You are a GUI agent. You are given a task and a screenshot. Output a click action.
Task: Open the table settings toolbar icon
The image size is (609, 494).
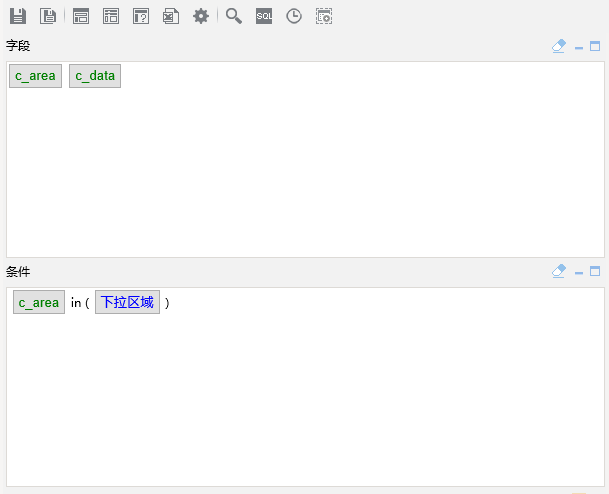111,16
